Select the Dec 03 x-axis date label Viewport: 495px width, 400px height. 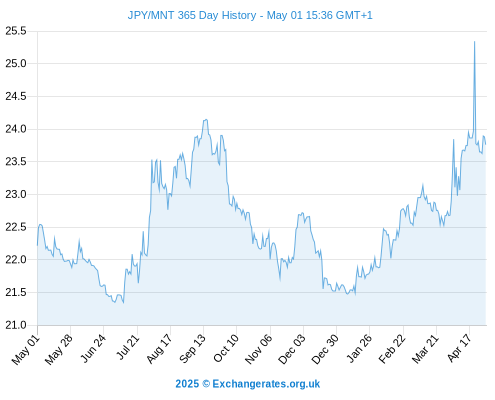292,349
